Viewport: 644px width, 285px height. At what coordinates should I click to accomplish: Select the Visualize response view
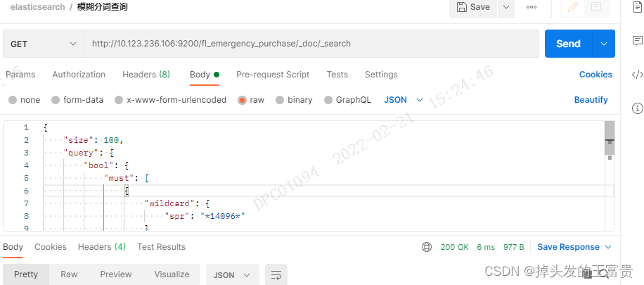pyautogui.click(x=172, y=274)
